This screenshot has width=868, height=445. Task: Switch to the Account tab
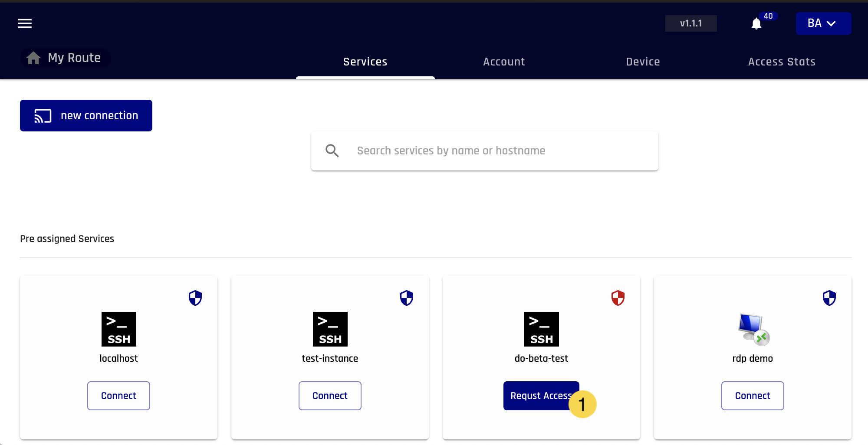pos(503,62)
